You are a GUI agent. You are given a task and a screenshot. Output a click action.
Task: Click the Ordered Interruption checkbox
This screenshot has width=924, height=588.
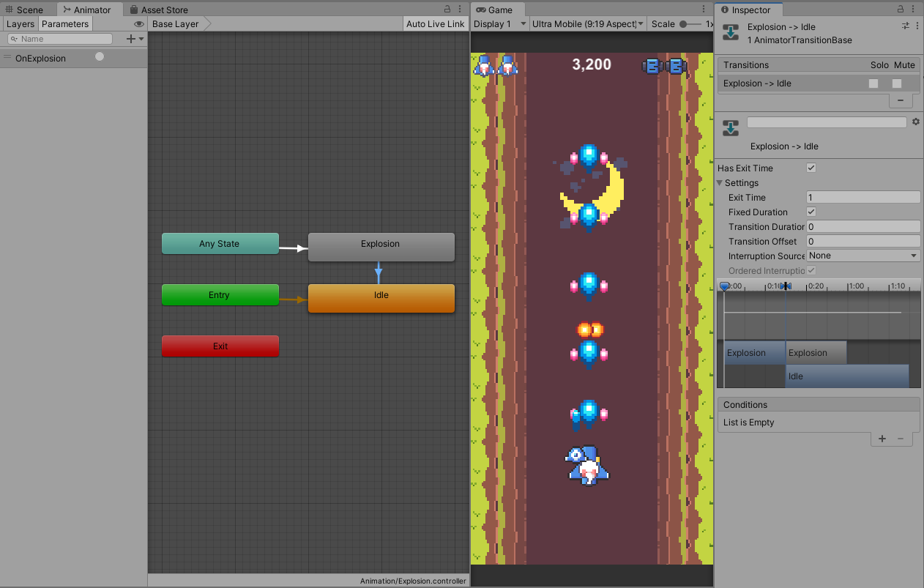811,270
